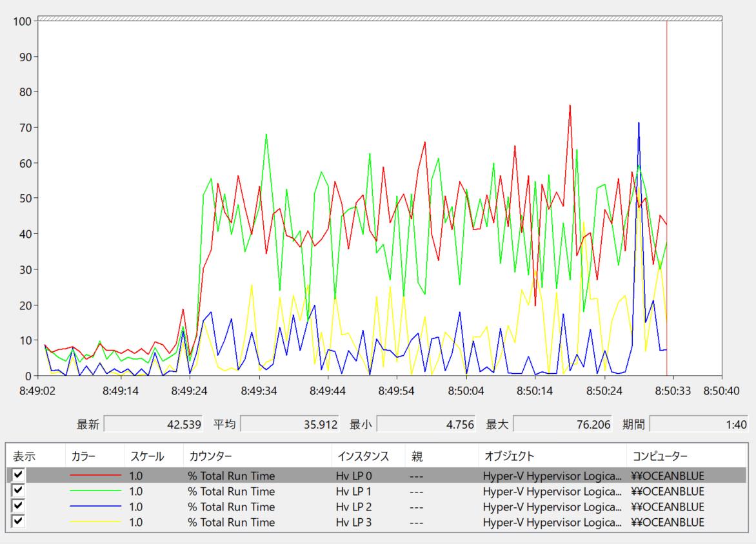Screen dimensions: 756x544
Task: Uncheck the Hv LP 0 display checkbox
Action: pyautogui.click(x=18, y=474)
